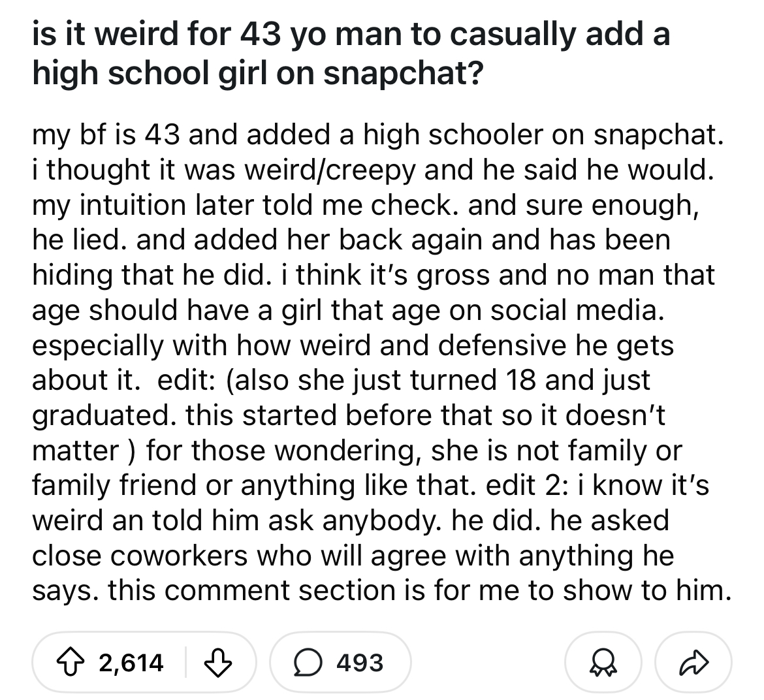This screenshot has height=700, width=764.
Task: Click 'he lied.' in the post text
Action: [80, 240]
